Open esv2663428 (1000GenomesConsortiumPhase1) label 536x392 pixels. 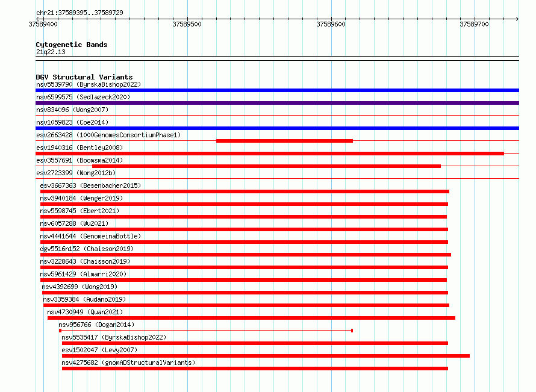point(108,135)
